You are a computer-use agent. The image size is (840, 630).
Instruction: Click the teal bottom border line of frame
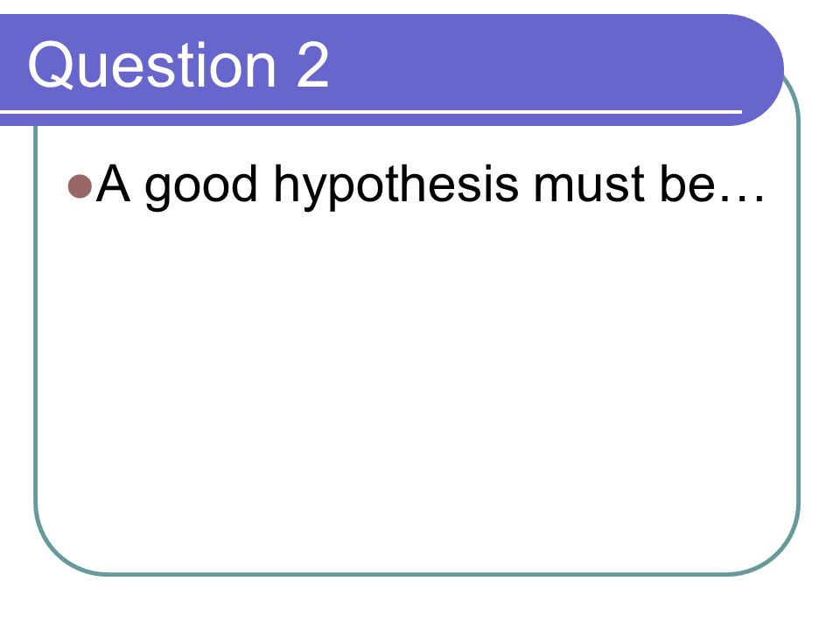(418, 574)
